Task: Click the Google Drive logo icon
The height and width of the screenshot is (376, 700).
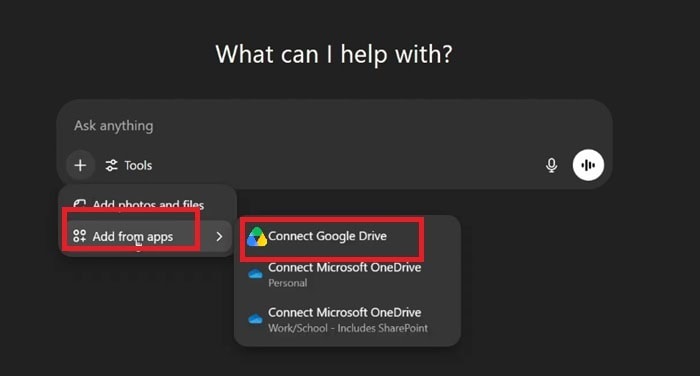Action: [257, 237]
